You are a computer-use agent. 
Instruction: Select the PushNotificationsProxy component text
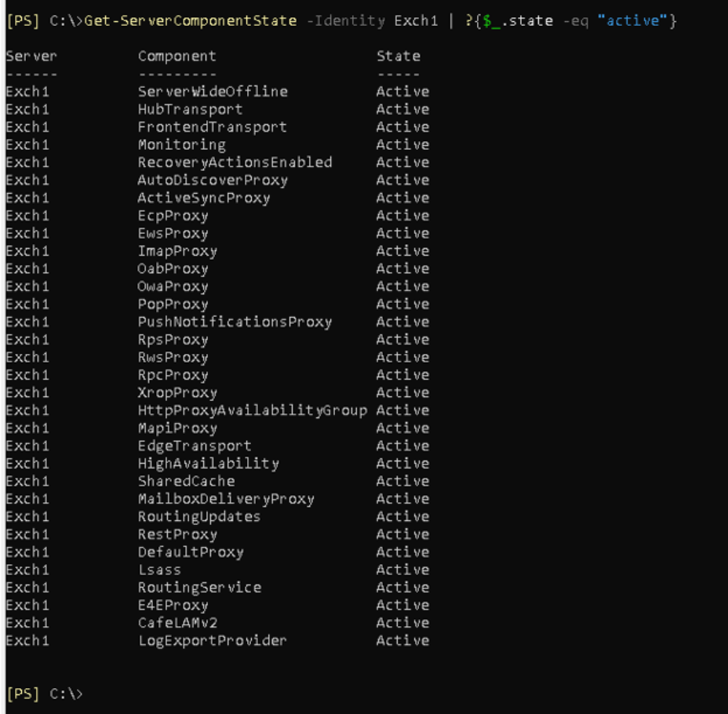(235, 322)
